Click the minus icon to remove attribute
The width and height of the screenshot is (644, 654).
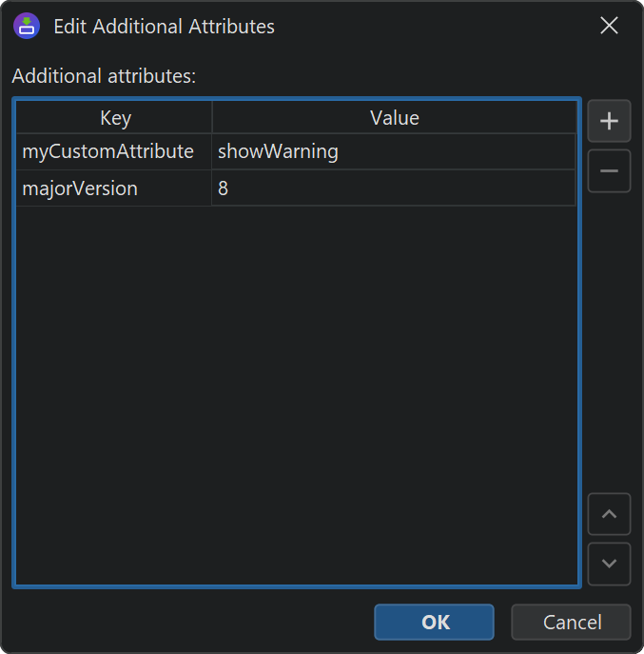tap(609, 171)
